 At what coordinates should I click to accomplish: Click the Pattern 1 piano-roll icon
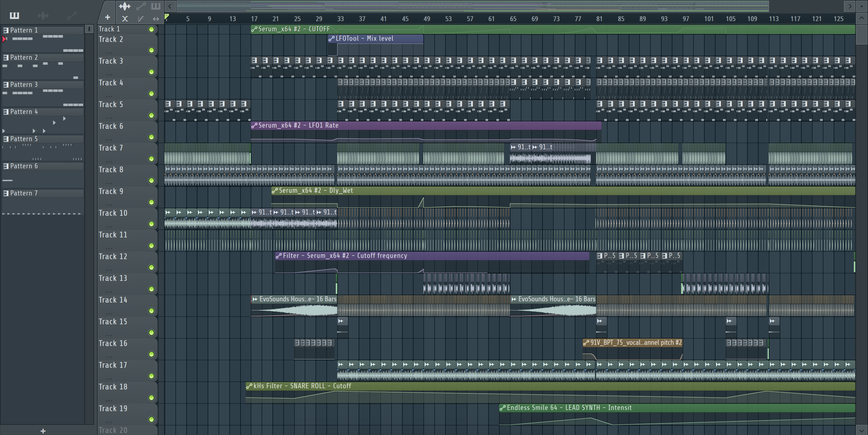coord(6,30)
